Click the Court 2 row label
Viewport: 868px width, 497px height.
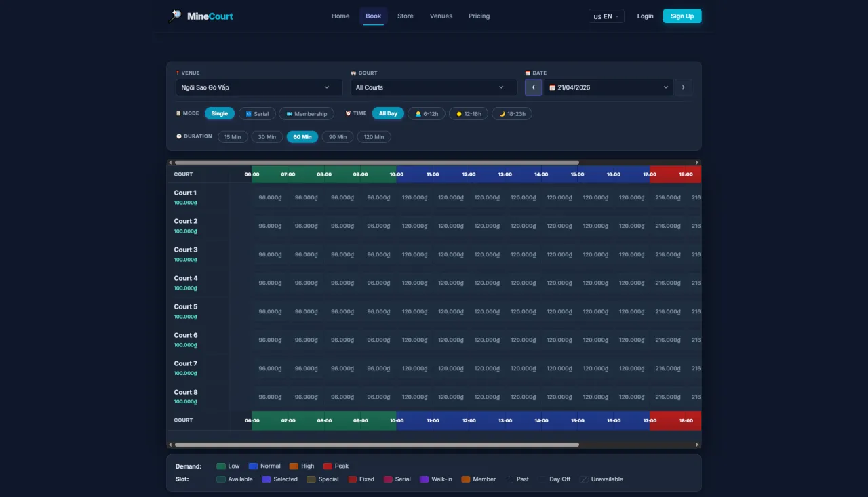pyautogui.click(x=186, y=221)
